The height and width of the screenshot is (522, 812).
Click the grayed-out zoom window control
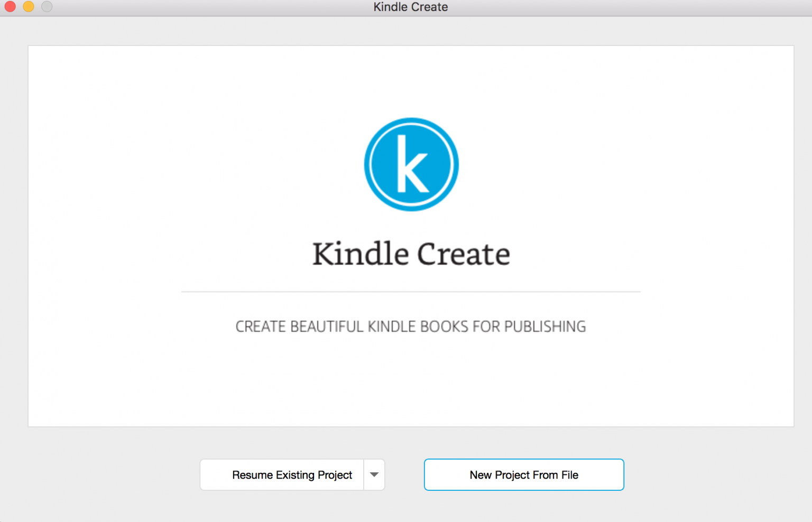pyautogui.click(x=47, y=7)
